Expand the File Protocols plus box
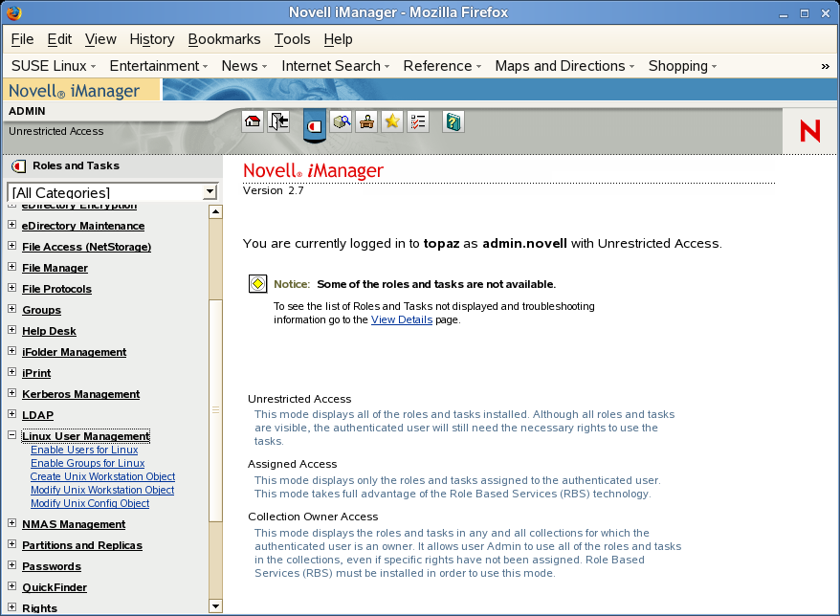This screenshot has height=616, width=840. [11, 288]
